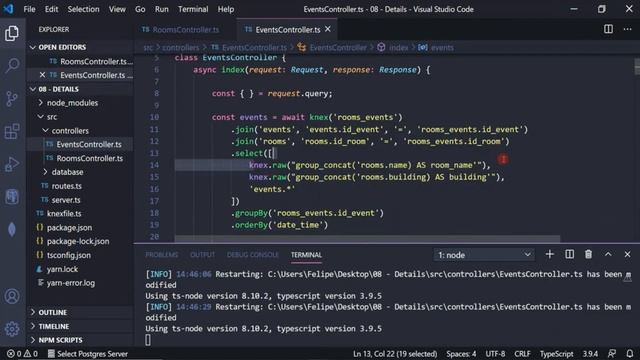Collapse the controllers folder
The width and height of the screenshot is (640, 360).
coord(70,131)
